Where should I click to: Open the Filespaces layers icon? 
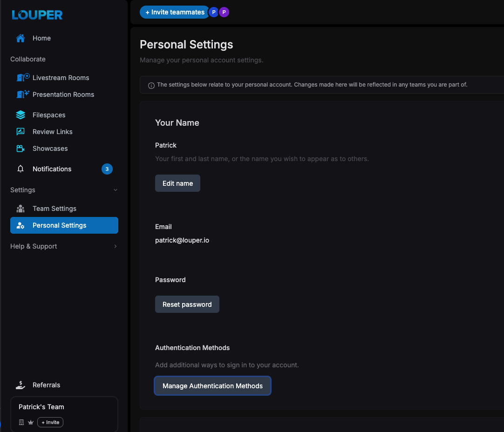(x=20, y=115)
